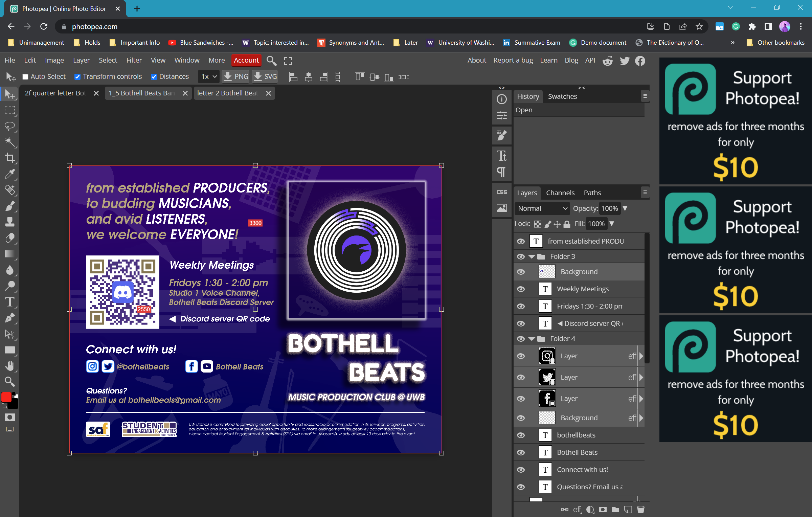Open the Opacity slider arrow

pos(625,208)
